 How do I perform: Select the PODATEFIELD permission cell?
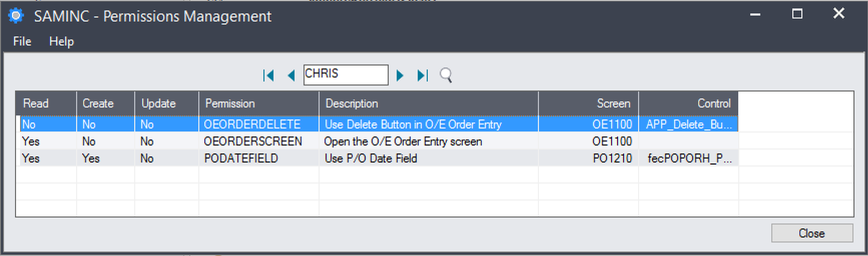click(259, 158)
